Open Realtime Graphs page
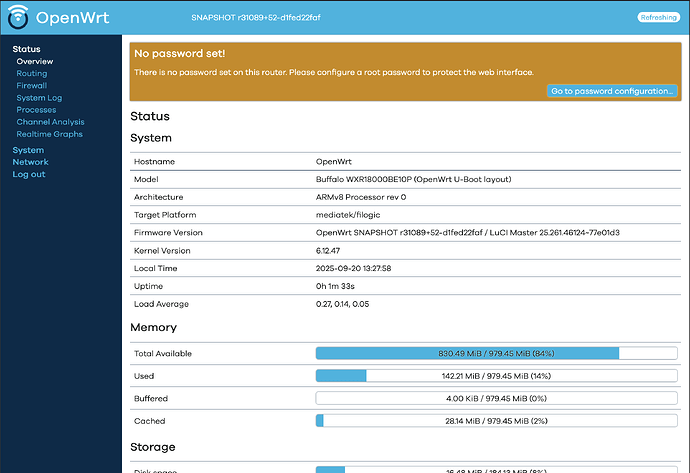This screenshot has height=473, width=690. click(x=49, y=134)
